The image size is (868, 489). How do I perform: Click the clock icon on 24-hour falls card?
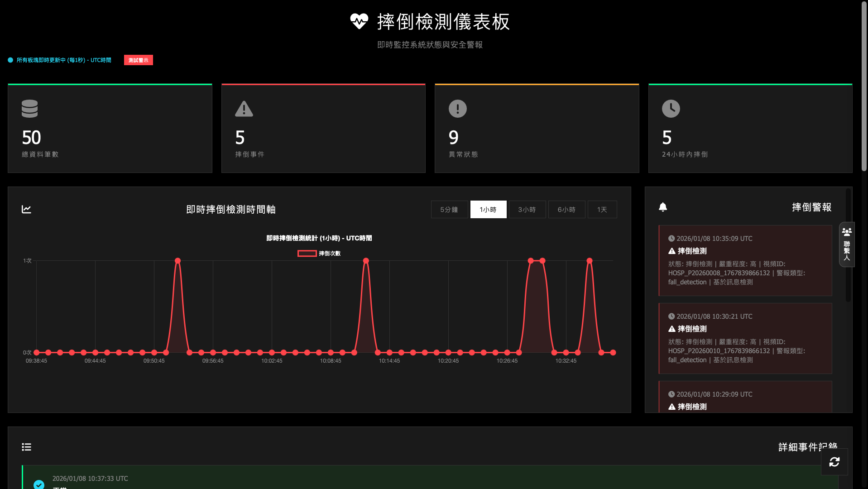click(x=671, y=109)
